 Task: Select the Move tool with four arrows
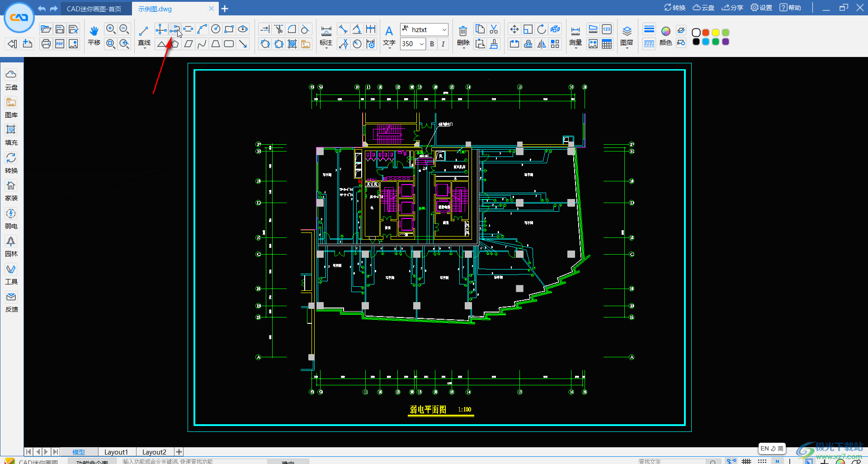[514, 29]
